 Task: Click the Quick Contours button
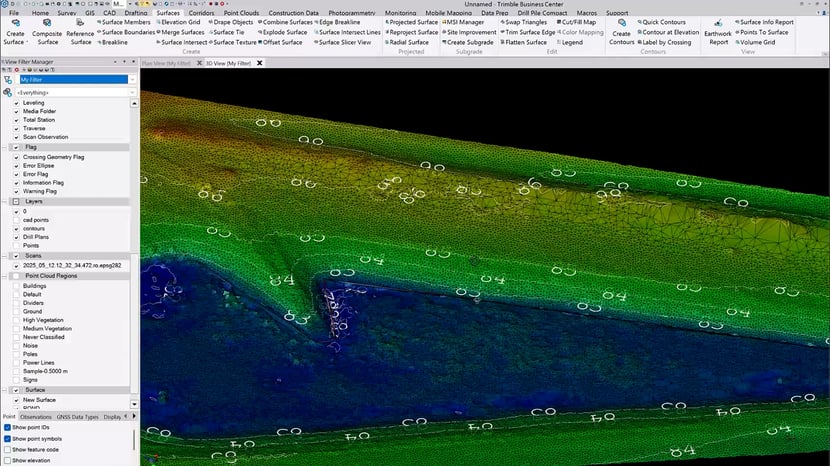point(664,21)
